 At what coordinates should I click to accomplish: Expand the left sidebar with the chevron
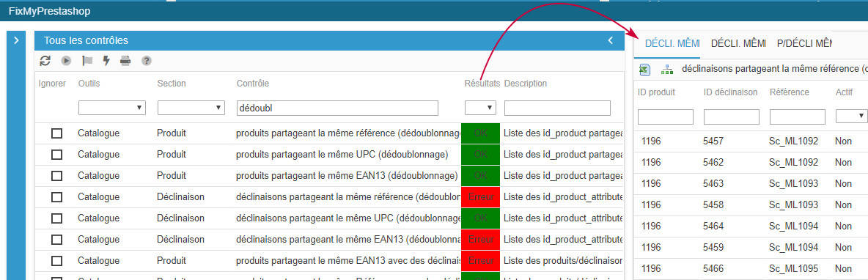tap(16, 40)
